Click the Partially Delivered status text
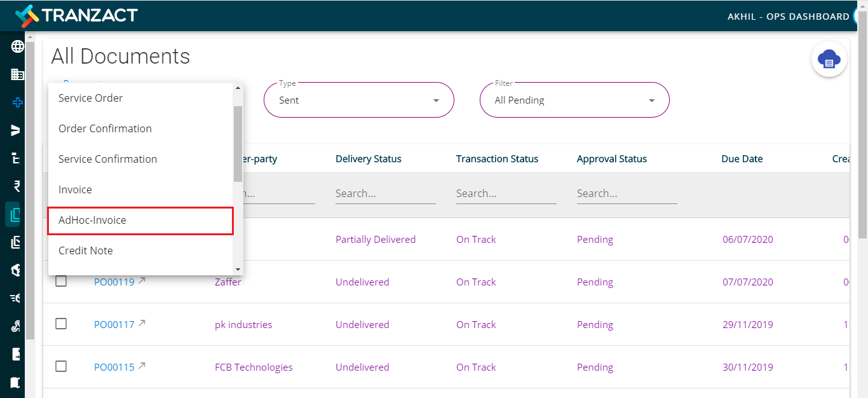 [x=376, y=239]
